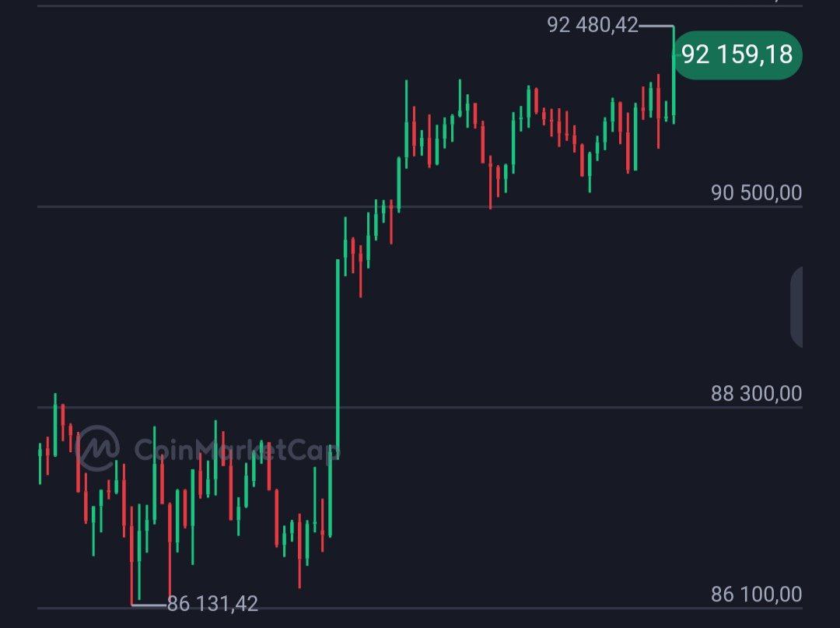840x628 pixels.
Task: Click the leader line beside the 92 480,42 label
Action: 655,26
